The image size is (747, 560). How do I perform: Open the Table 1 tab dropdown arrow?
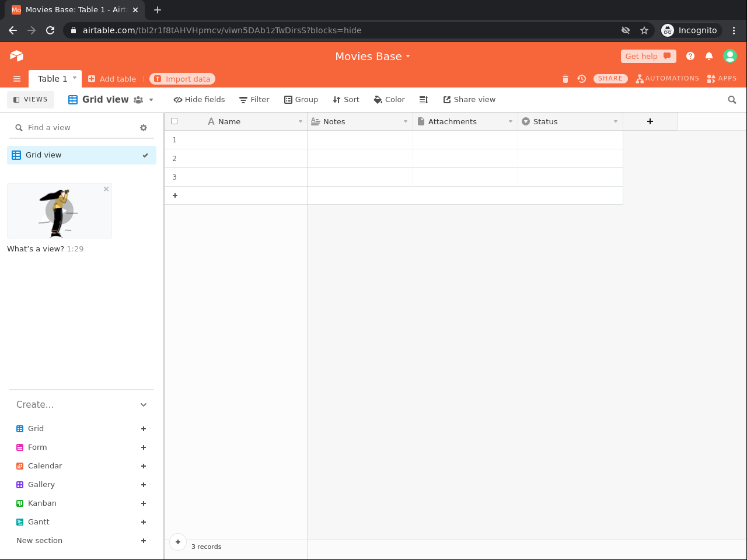pos(75,78)
